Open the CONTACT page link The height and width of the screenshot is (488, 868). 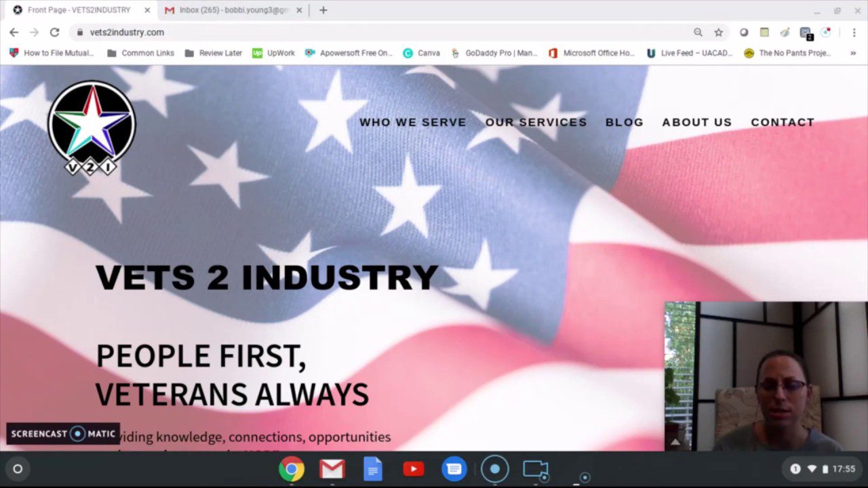coord(783,122)
